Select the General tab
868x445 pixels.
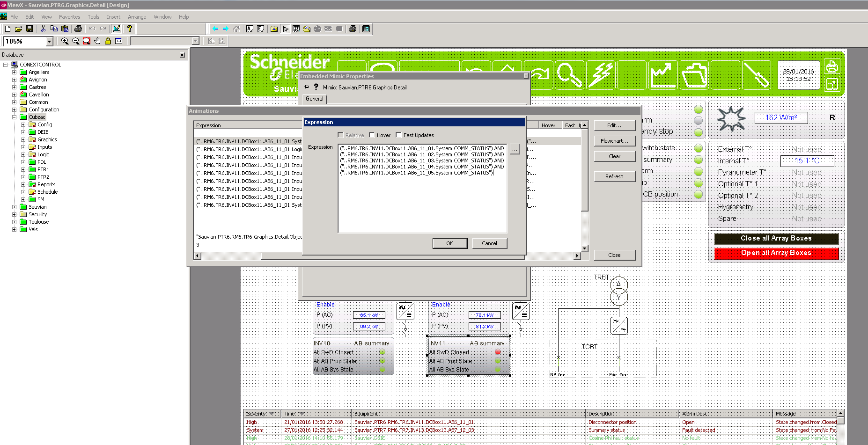(x=314, y=99)
